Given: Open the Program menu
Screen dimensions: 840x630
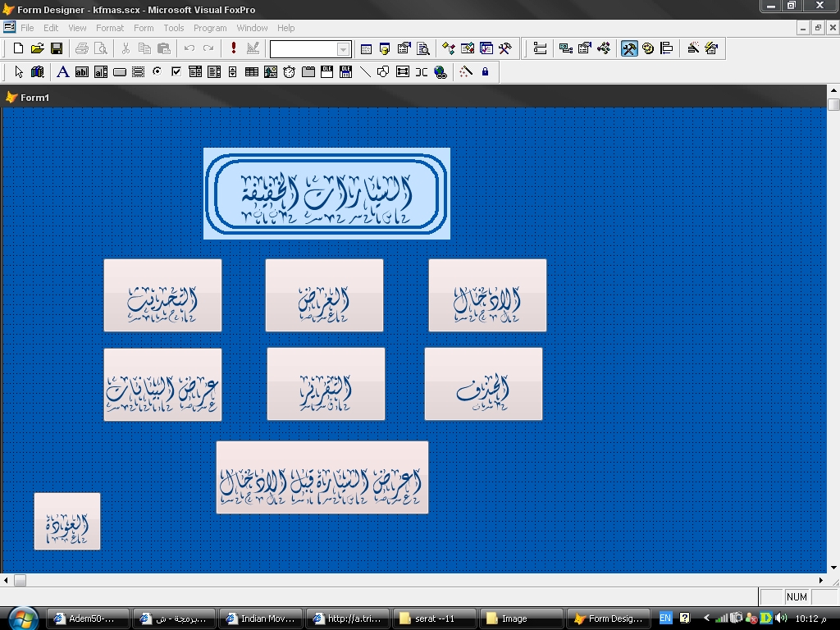Looking at the screenshot, I should pos(210,28).
